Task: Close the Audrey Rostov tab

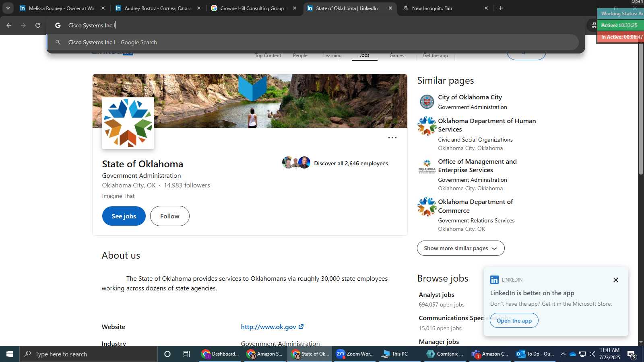Action: (x=199, y=8)
